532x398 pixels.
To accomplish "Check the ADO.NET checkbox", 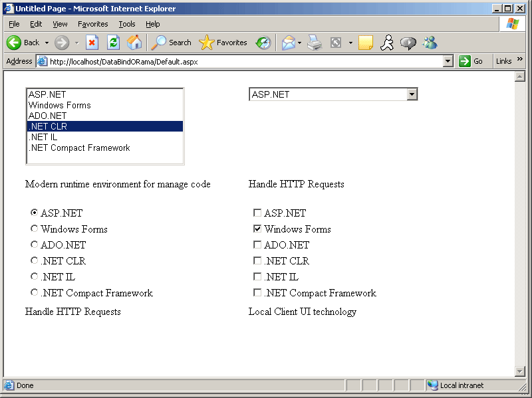I will pyautogui.click(x=257, y=245).
